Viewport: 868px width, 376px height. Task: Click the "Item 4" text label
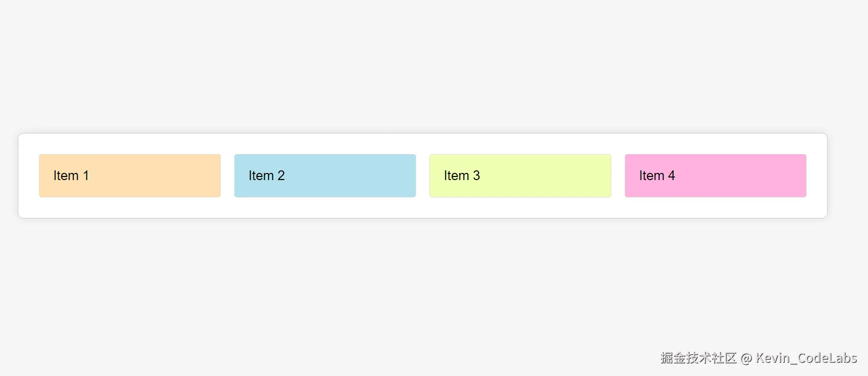[x=657, y=175]
